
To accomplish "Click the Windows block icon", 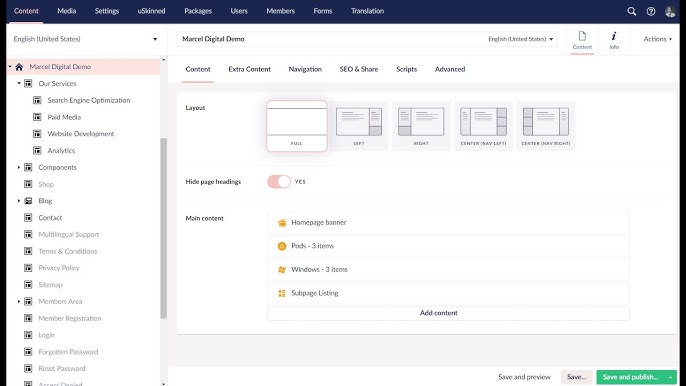I will (x=282, y=270).
